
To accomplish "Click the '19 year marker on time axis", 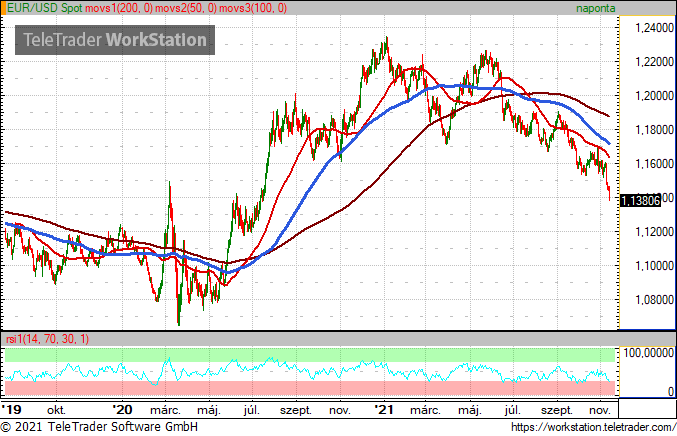I will (11, 409).
